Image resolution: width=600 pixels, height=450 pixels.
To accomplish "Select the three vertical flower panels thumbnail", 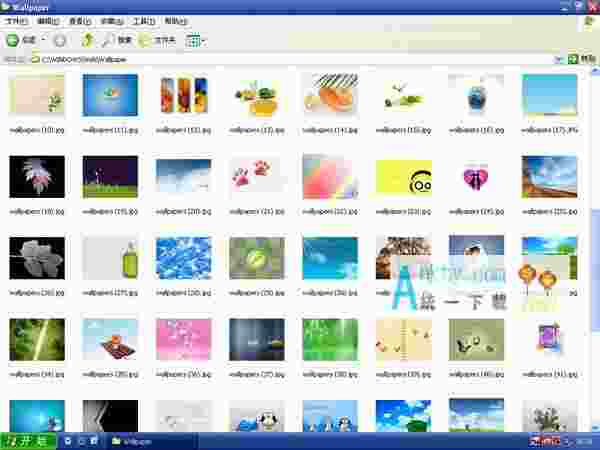I will pyautogui.click(x=184, y=95).
